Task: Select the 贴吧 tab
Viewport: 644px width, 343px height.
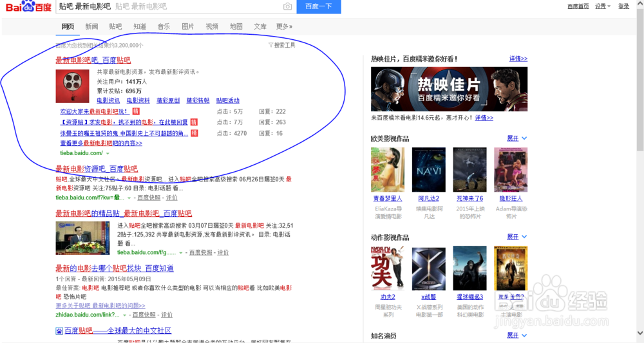Action: (x=115, y=26)
